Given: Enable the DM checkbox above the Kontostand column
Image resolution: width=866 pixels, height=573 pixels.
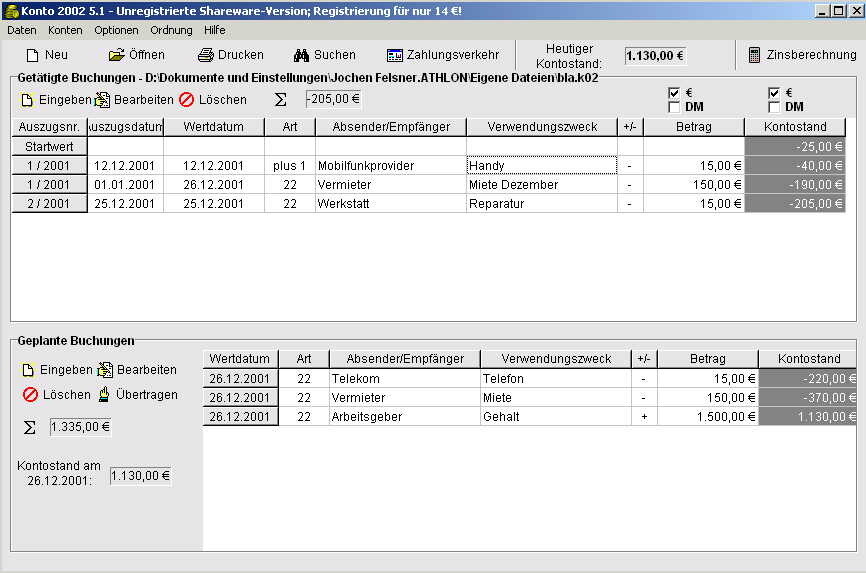Looking at the screenshot, I should [774, 107].
